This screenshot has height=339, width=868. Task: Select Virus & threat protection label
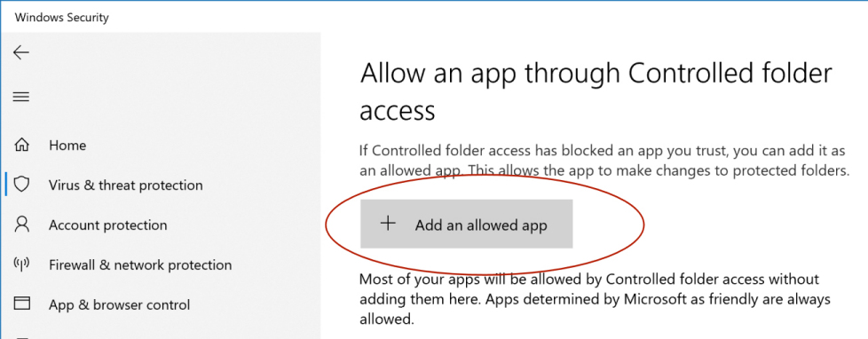coord(126,185)
